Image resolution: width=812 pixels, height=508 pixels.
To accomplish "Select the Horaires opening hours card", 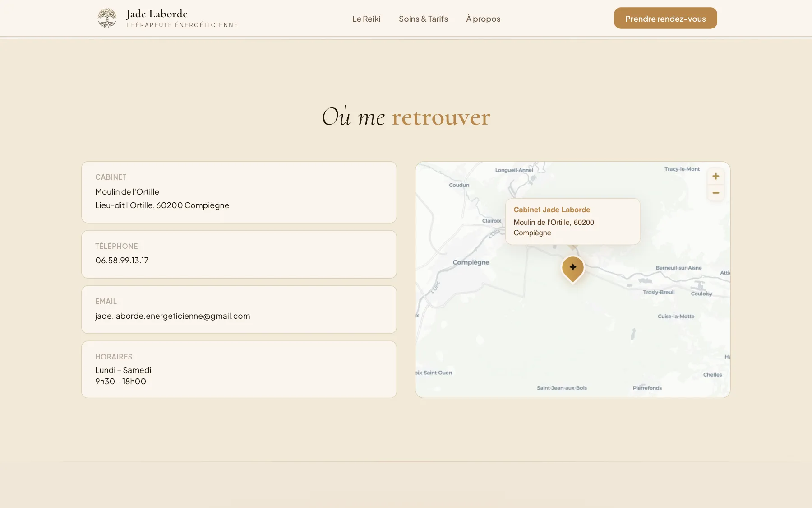I will pos(239,369).
